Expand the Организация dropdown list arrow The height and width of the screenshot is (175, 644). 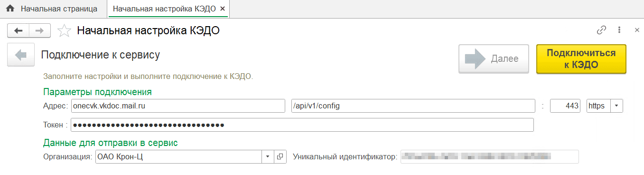[268, 156]
